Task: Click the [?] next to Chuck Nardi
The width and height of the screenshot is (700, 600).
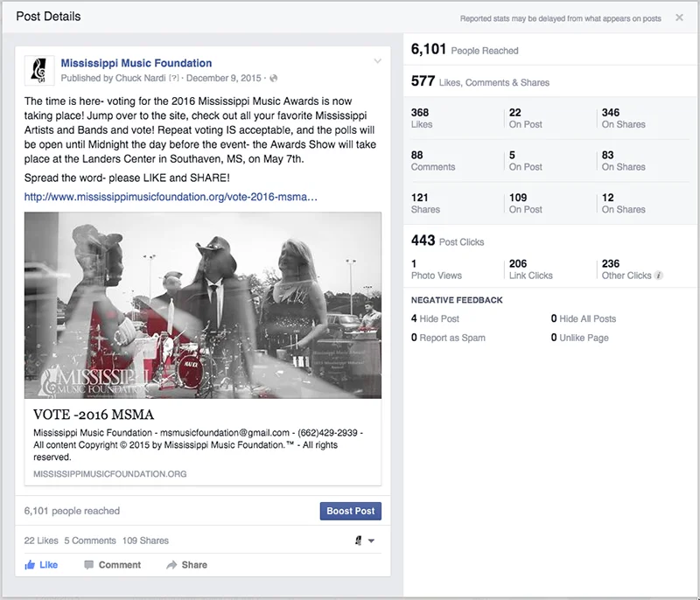Action: point(173,78)
